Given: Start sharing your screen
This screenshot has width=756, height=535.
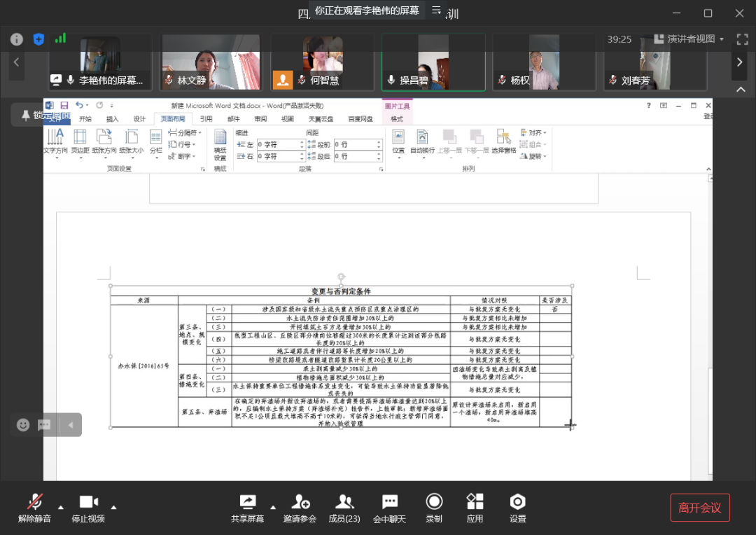Looking at the screenshot, I should click(247, 508).
